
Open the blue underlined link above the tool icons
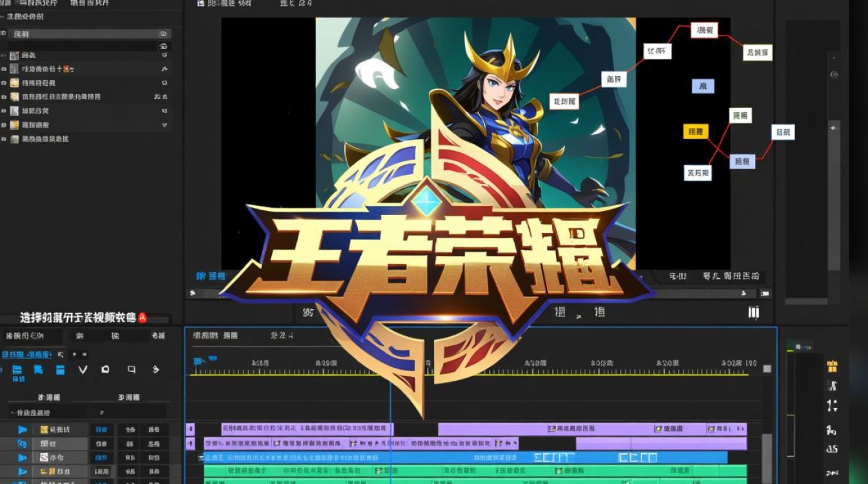pyautogui.click(x=27, y=354)
